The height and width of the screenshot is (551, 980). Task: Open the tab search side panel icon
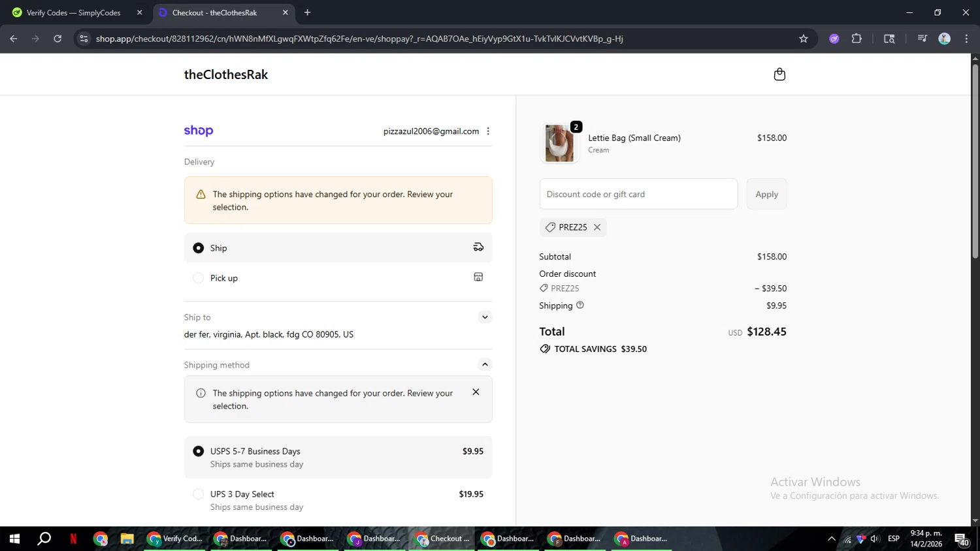[889, 39]
